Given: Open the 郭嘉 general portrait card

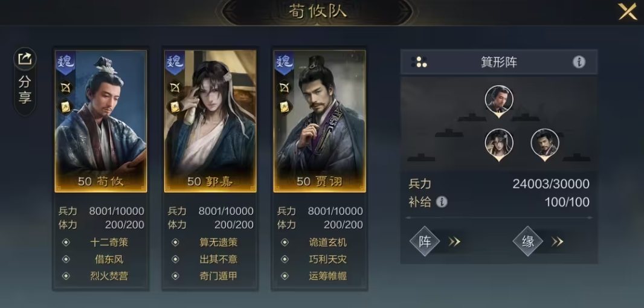Looking at the screenshot, I should (x=210, y=121).
